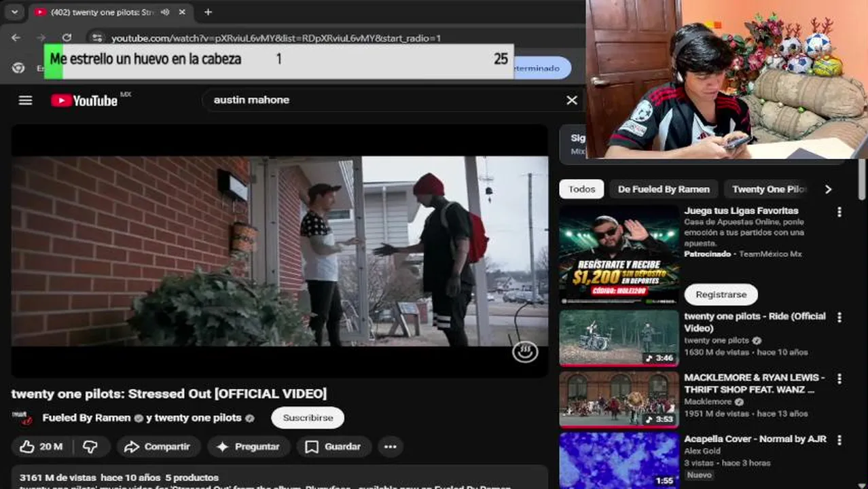Open the Ride official video thumbnail
Screen dimensions: 868x489
(619, 338)
